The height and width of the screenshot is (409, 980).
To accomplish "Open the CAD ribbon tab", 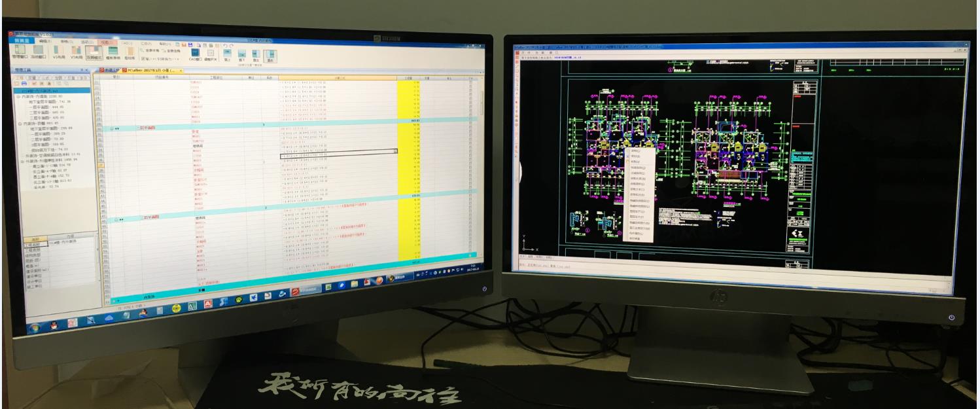I will pyautogui.click(x=126, y=43).
